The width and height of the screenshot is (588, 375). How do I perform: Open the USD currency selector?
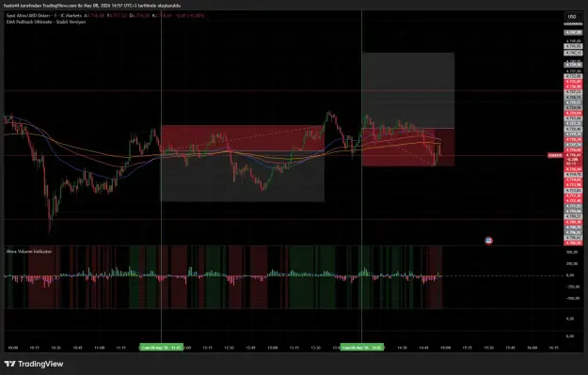[x=572, y=17]
